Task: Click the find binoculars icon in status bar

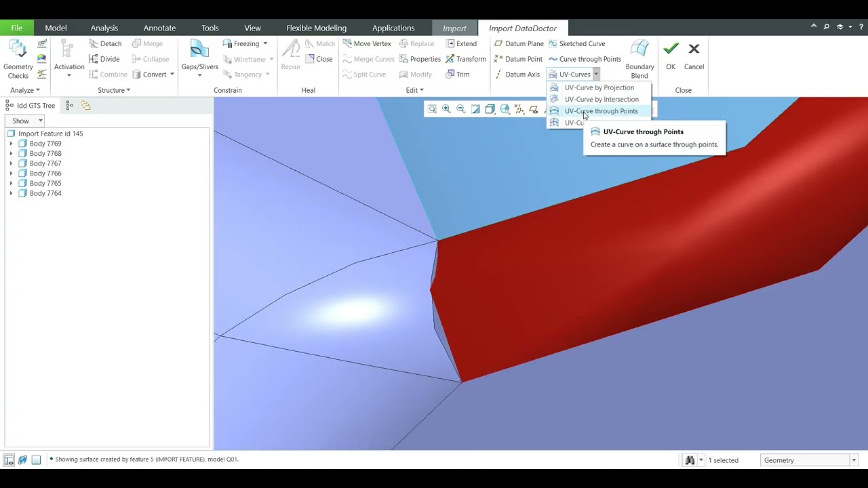Action: 690,460
